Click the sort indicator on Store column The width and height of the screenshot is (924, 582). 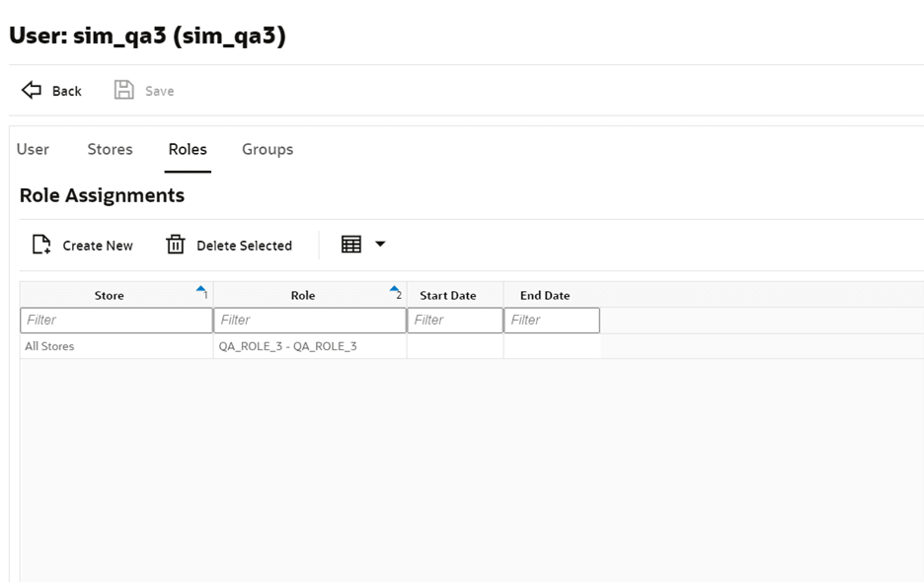click(200, 289)
